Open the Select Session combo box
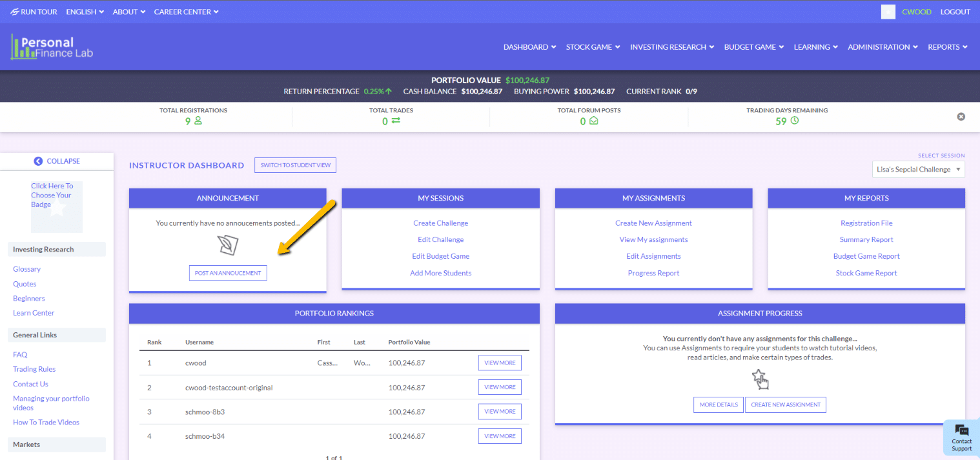This screenshot has width=980, height=460. tap(918, 169)
